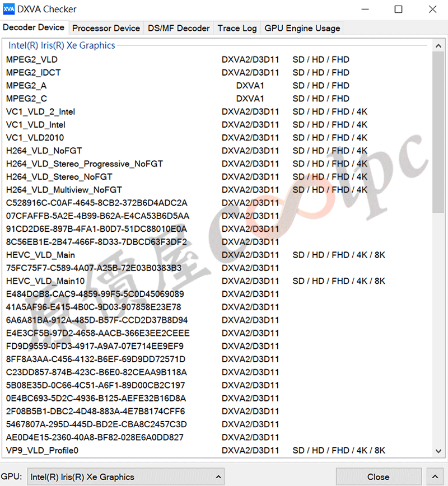Select the VC1_VLD_Intel row
Screen dimensions: 448x486
pyautogui.click(x=217, y=125)
